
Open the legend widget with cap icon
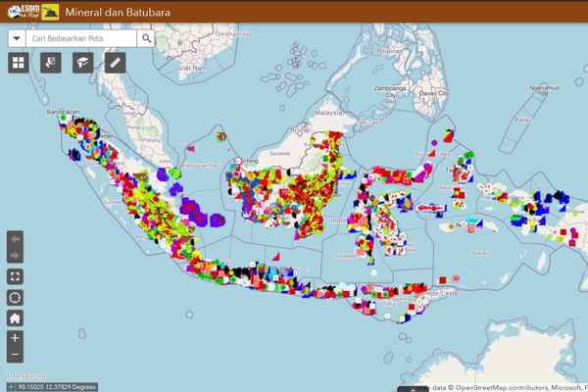coord(82,64)
